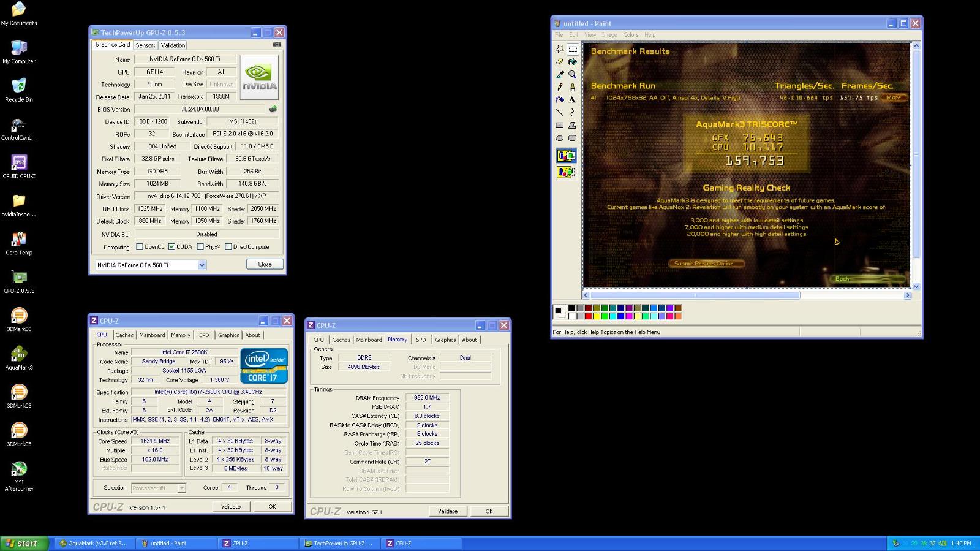Click the save BIOS icon in GPU-Z

[273, 109]
